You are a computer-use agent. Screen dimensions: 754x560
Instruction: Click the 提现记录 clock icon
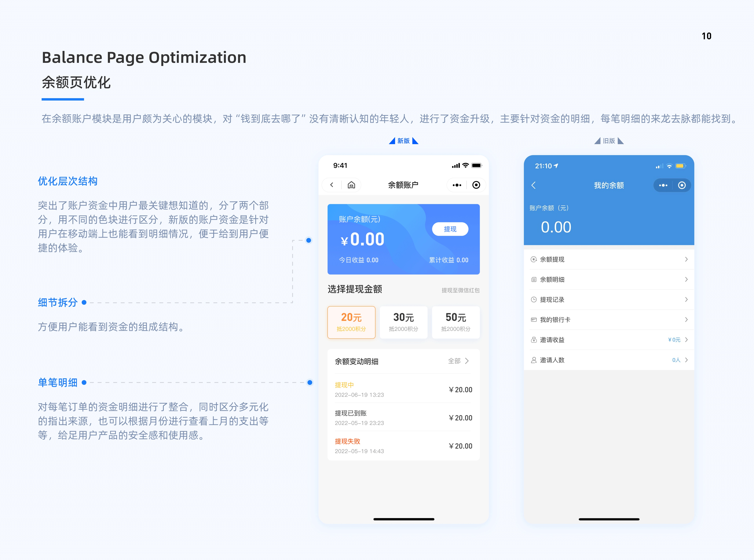(534, 300)
